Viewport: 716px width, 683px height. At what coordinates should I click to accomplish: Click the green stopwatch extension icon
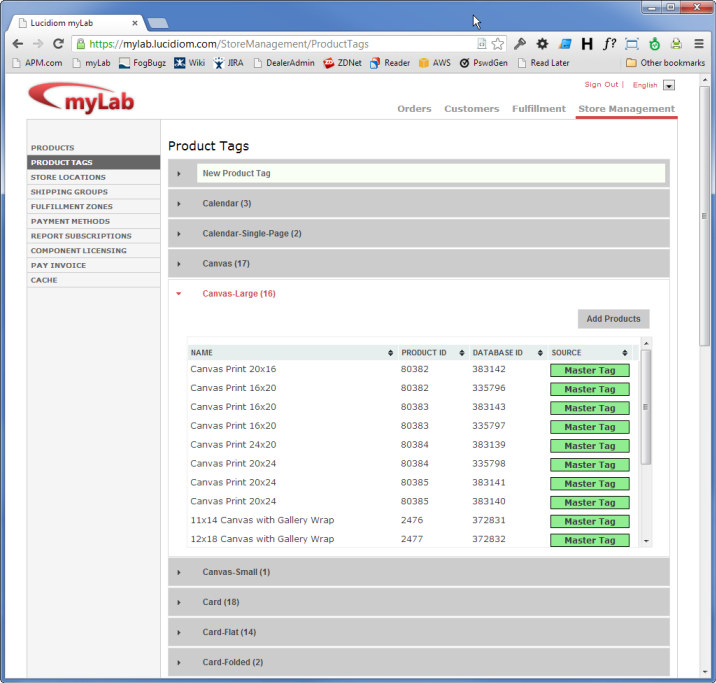tap(654, 44)
